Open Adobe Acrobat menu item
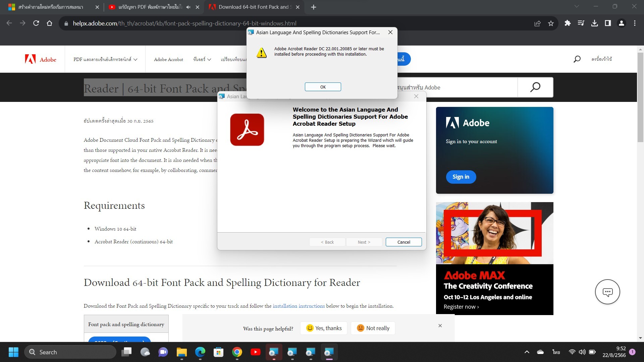Viewport: 644px width, 362px height. click(x=168, y=59)
